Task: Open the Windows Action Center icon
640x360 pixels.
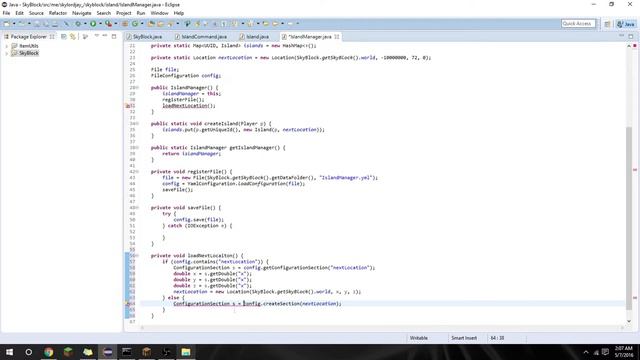Action: [x=605, y=352]
